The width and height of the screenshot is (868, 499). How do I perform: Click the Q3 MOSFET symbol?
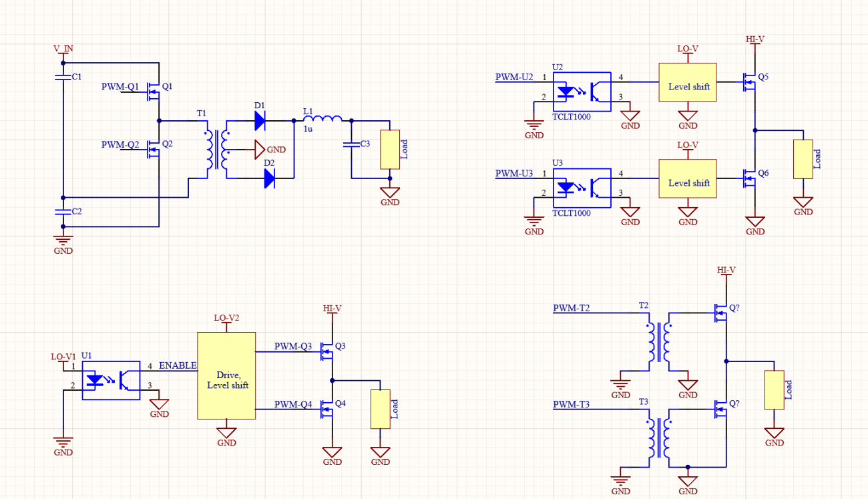(x=327, y=351)
